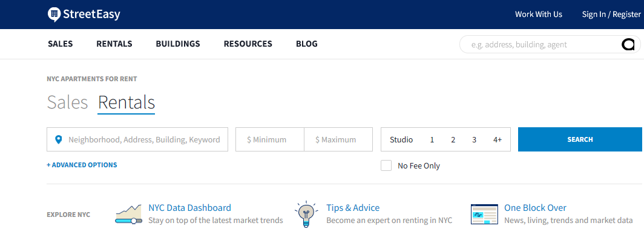The height and width of the screenshot is (243, 644).
Task: Click the blue SEARCH button
Action: 580,139
